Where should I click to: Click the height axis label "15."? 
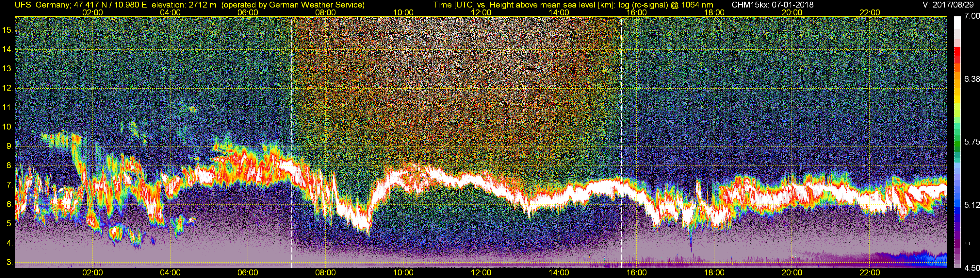pyautogui.click(x=8, y=30)
